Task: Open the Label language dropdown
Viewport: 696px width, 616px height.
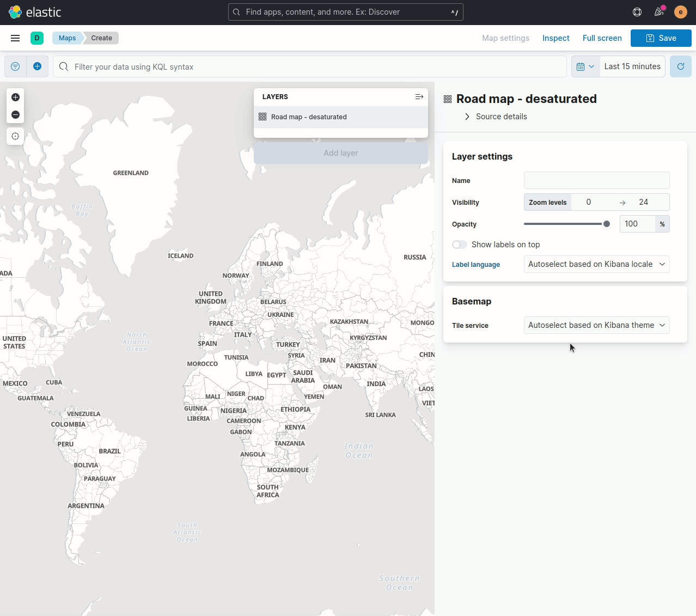Action: (x=596, y=264)
